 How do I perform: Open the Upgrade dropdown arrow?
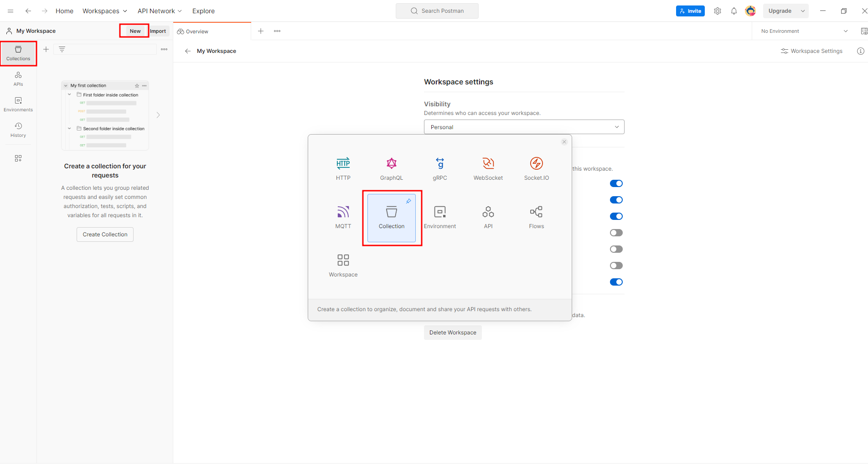[x=803, y=11]
